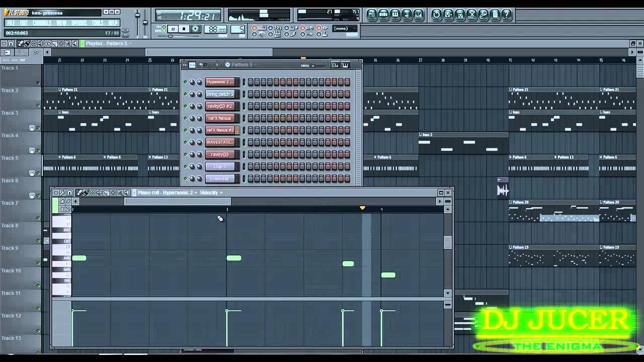Open the (none) snap selector dropdown
Image resolution: width=644 pixels, height=362 pixels.
pyautogui.click(x=345, y=28)
